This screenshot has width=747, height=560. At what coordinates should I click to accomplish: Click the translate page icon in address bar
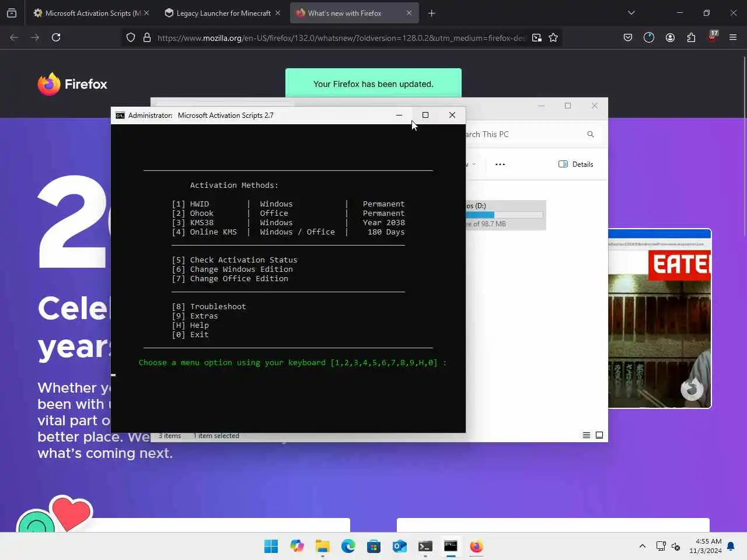click(x=537, y=37)
